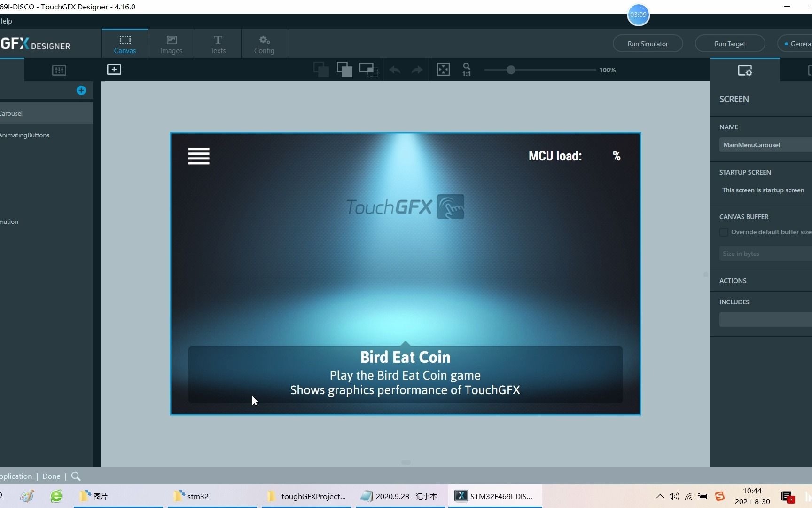The height and width of the screenshot is (508, 812).
Task: Open the notification center icon
Action: tap(788, 497)
